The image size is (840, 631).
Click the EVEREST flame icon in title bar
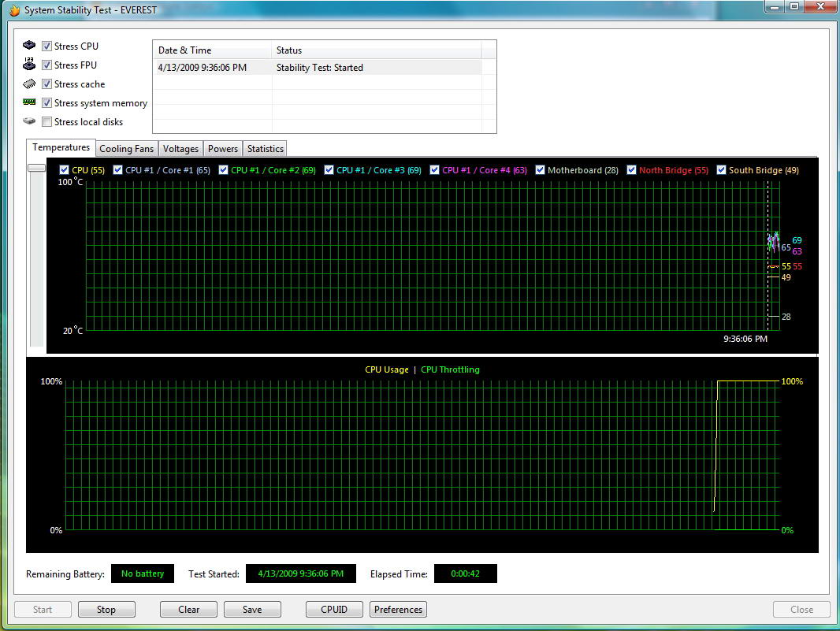(x=14, y=10)
